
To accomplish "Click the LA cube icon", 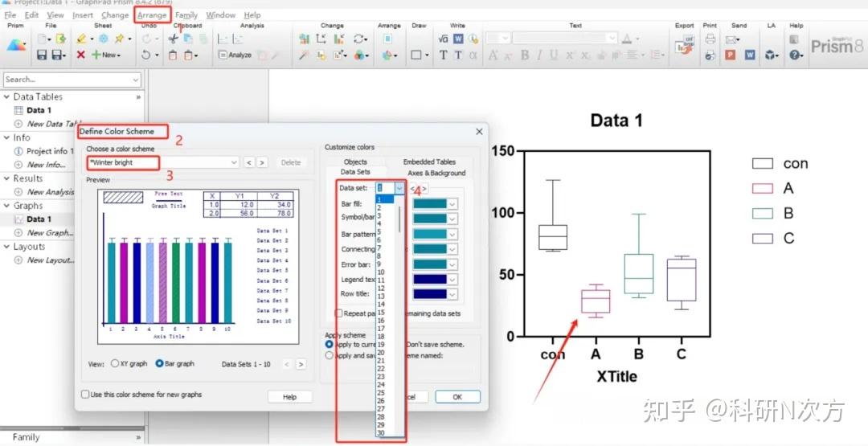I will pos(769,55).
